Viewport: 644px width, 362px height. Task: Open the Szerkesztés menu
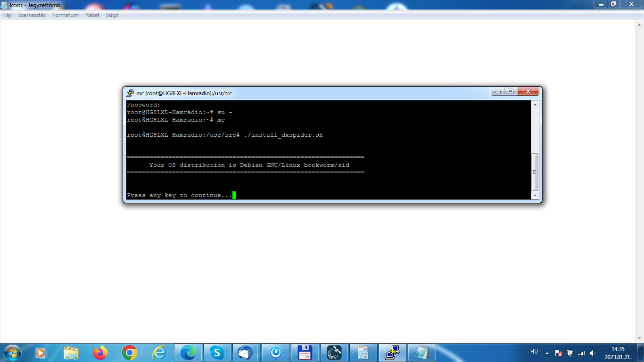[x=32, y=15]
